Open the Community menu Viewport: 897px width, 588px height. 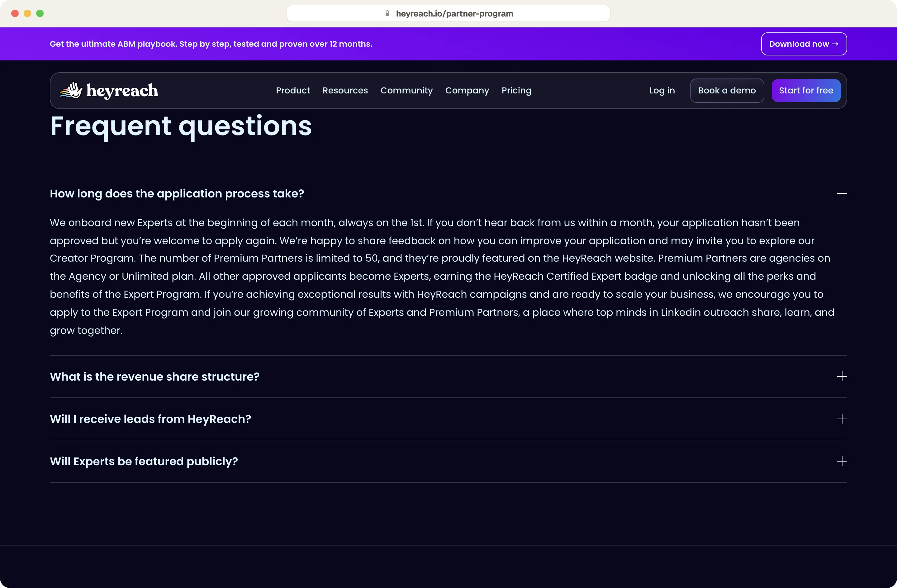click(406, 90)
